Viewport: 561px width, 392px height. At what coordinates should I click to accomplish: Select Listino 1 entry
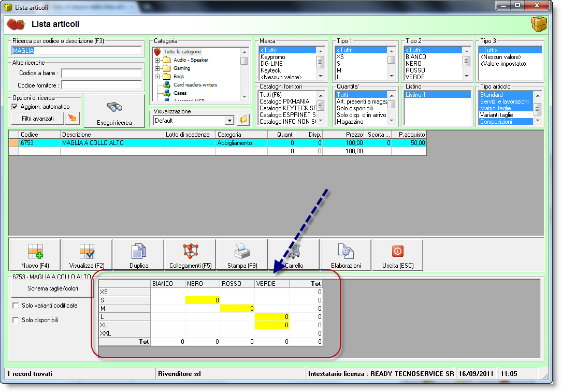(x=438, y=95)
